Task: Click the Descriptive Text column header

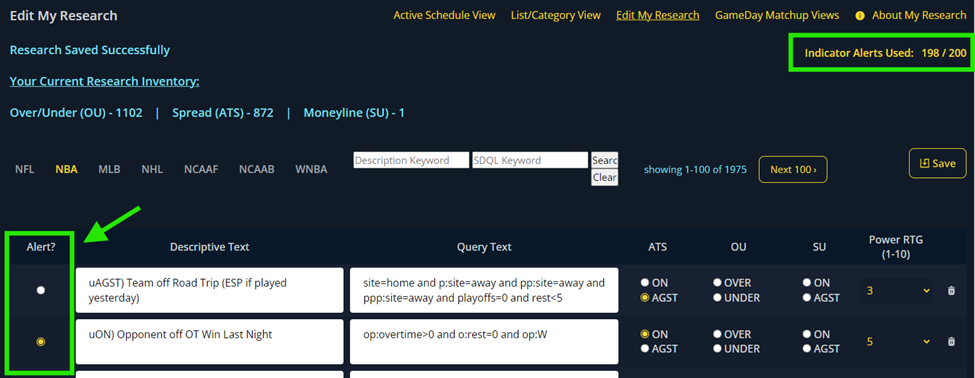Action: (210, 247)
